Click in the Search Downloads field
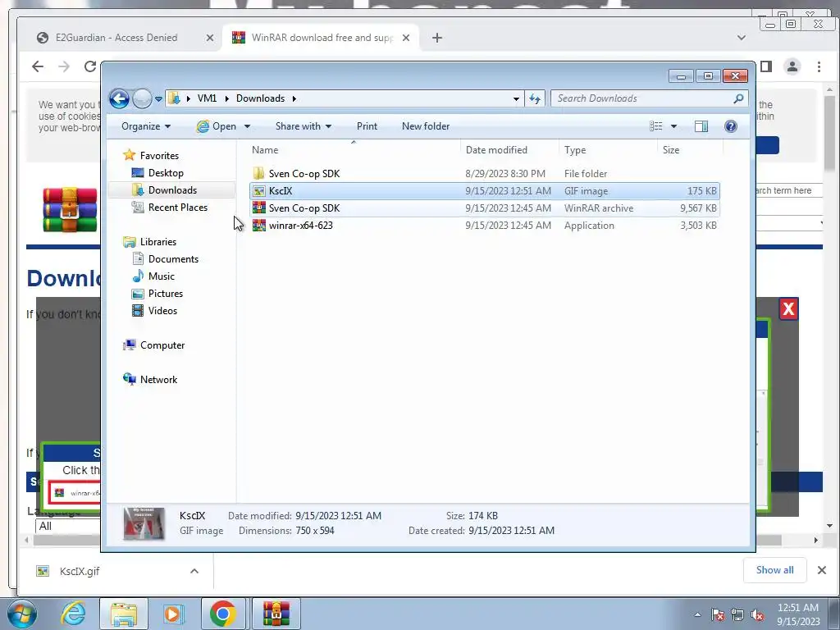Screen dimensions: 840x630 643,98
